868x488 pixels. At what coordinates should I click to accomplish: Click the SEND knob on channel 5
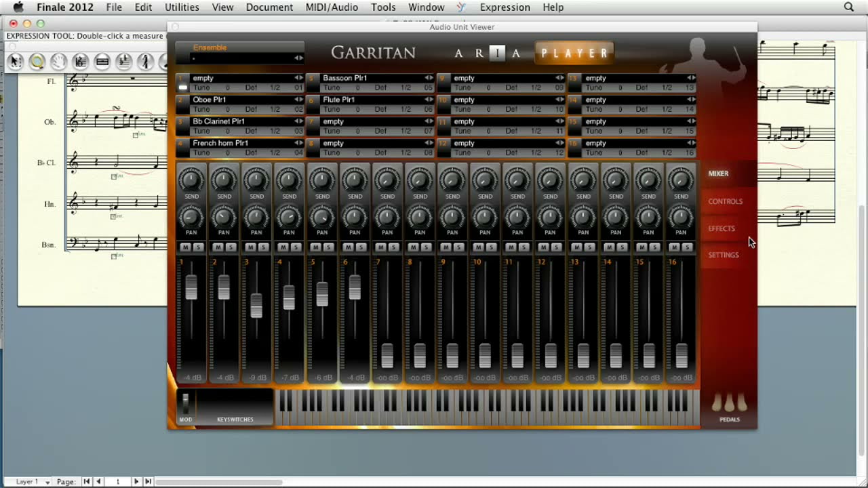322,180
